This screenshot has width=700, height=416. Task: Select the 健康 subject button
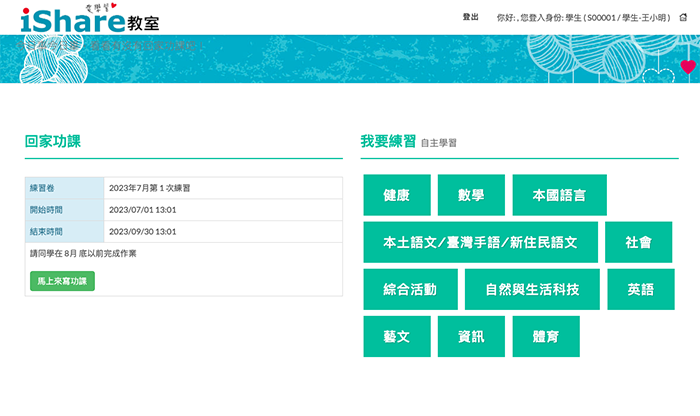[x=397, y=195]
